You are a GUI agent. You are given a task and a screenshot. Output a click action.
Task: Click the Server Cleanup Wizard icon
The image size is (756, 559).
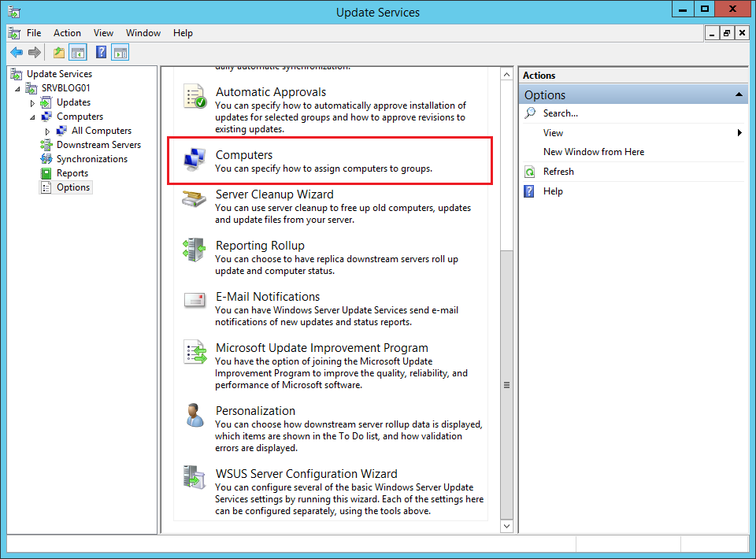point(195,198)
